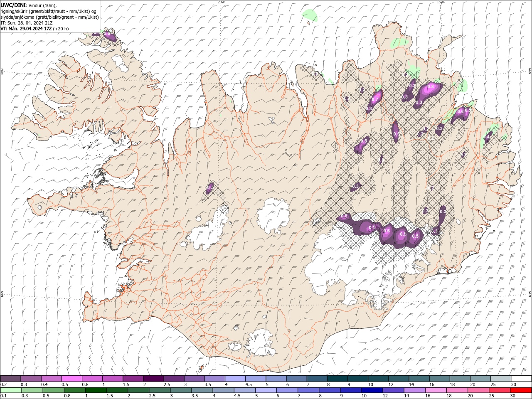Pick the bright pink 0.5–0.8 swatch, upper scale

(72, 379)
